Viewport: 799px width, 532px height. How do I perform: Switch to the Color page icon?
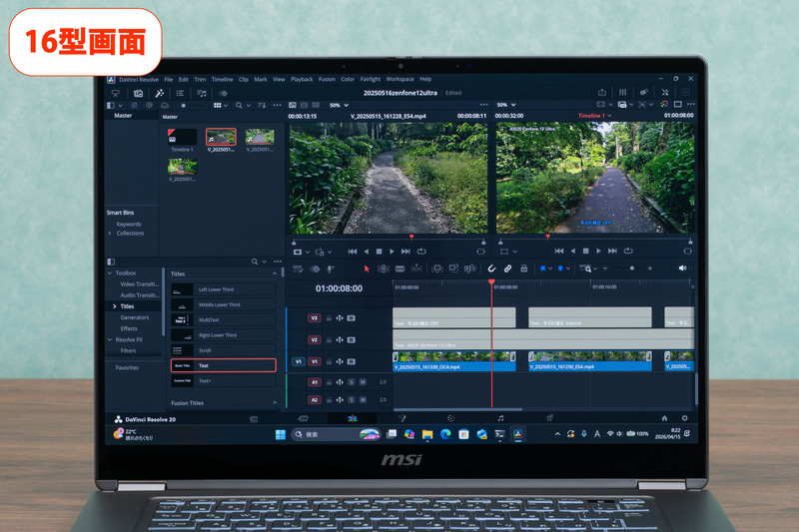[x=451, y=418]
